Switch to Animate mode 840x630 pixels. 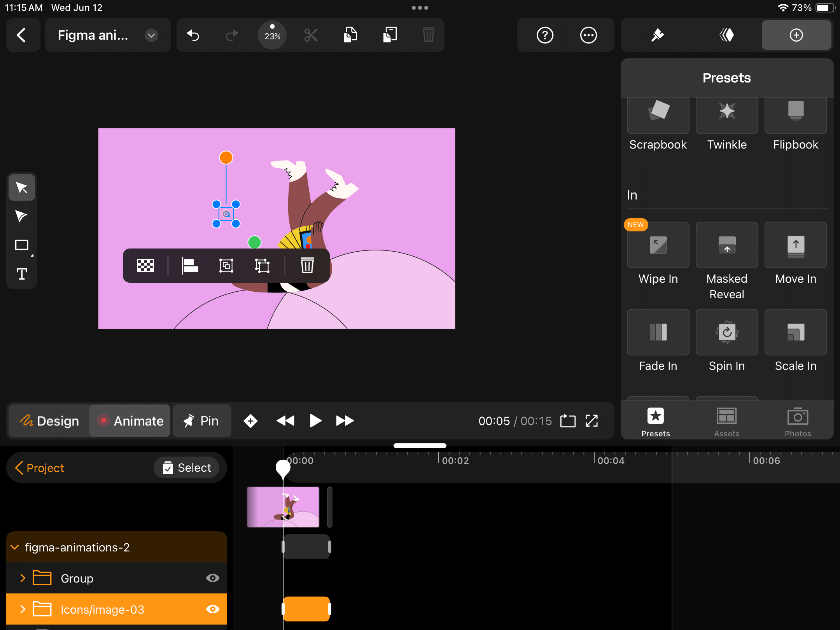tap(130, 420)
